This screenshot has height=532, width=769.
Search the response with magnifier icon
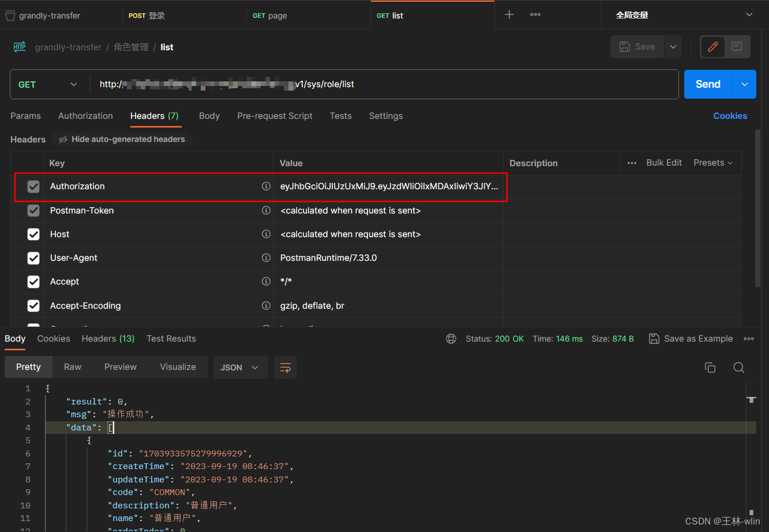[738, 368]
